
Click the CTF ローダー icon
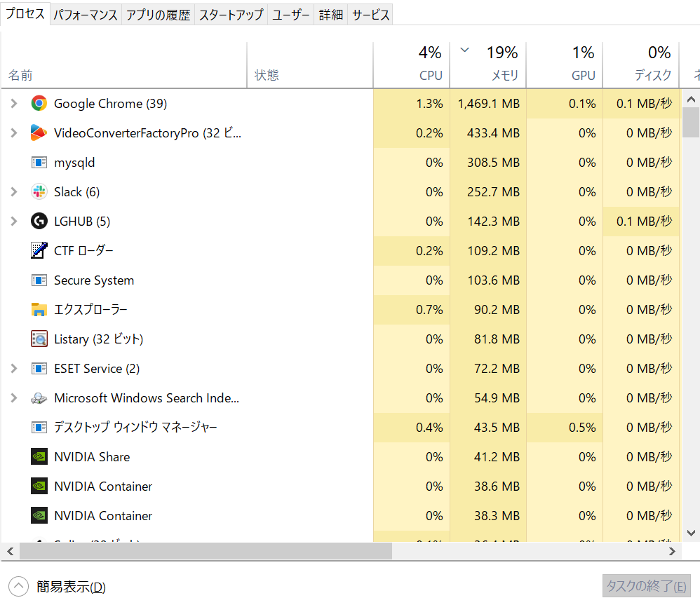(x=39, y=251)
